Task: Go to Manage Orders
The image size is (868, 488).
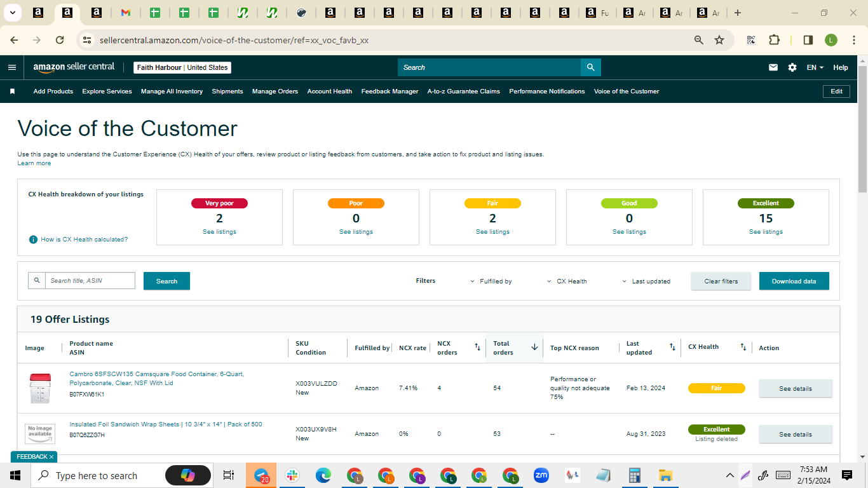Action: point(275,91)
